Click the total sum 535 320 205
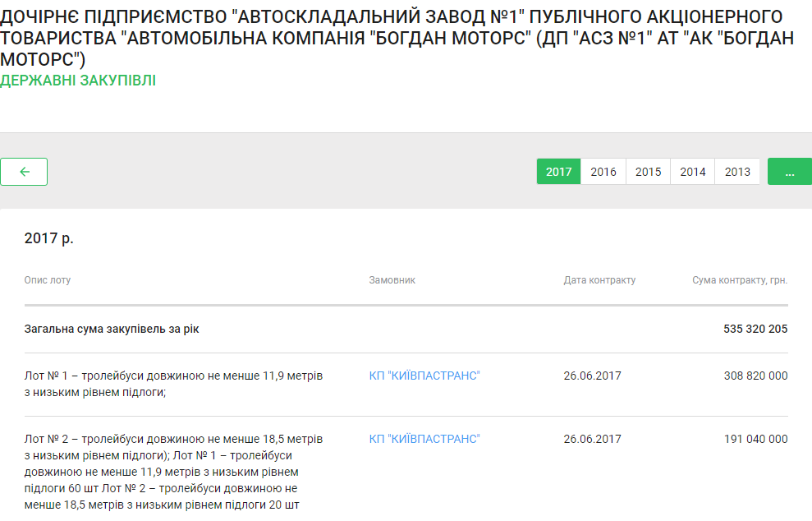812x521 pixels. click(x=755, y=329)
